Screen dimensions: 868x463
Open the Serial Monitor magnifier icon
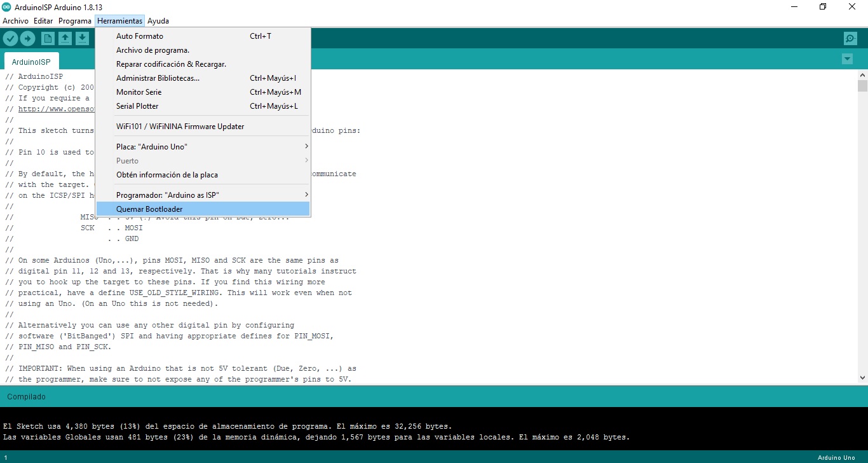[x=850, y=39]
